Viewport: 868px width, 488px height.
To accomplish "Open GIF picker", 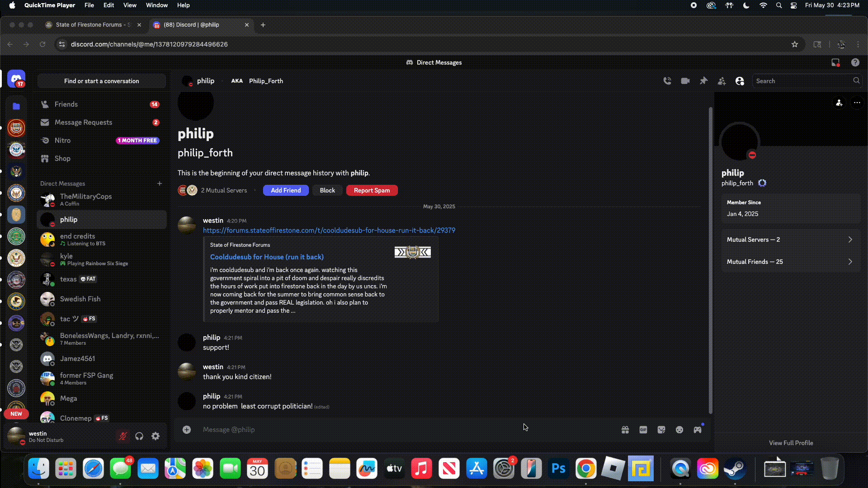I will point(643,430).
